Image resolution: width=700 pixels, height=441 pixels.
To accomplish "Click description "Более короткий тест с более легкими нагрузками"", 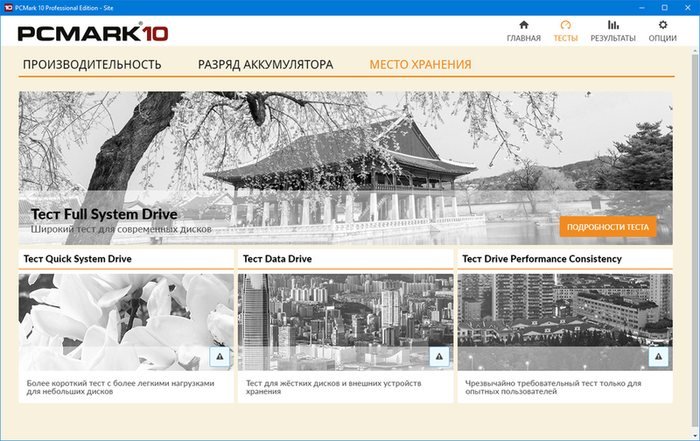I will [120, 387].
